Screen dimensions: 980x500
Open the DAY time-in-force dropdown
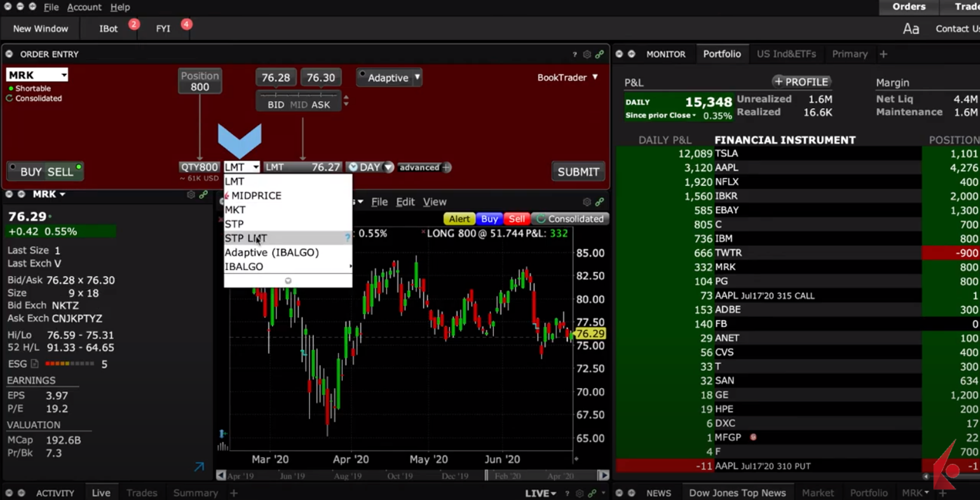click(370, 167)
